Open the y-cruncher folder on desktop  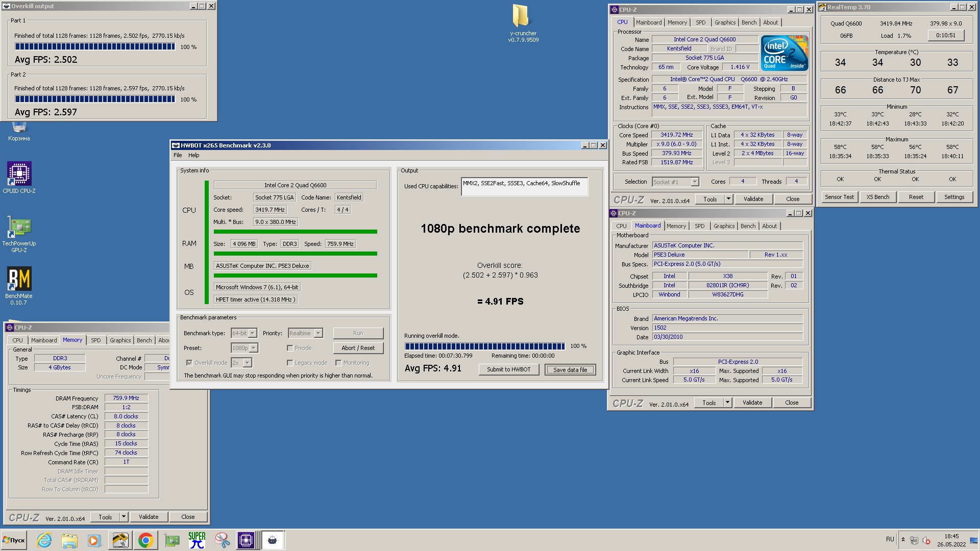coord(523,23)
